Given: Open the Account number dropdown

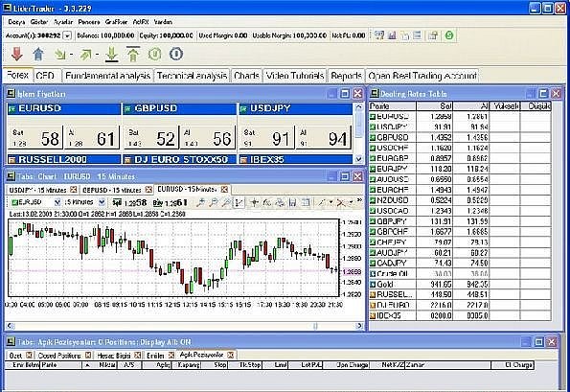Looking at the screenshot, I should 67,35.
